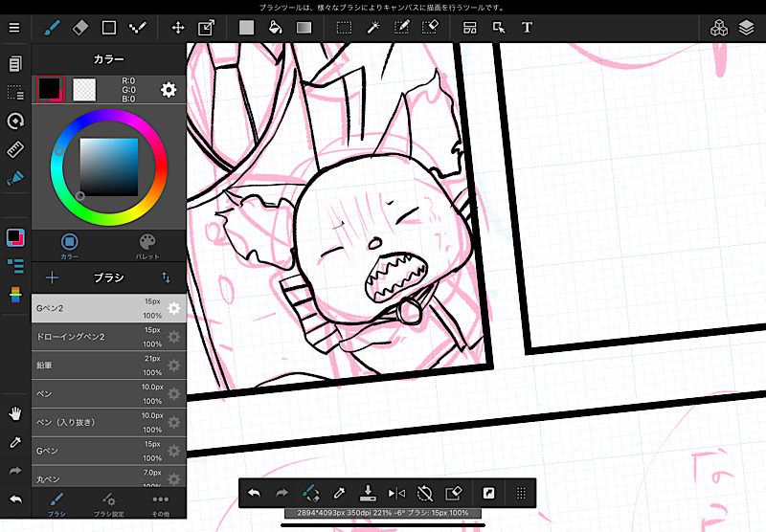Select the Gペン brush
This screenshot has width=766, height=532.
(108, 451)
